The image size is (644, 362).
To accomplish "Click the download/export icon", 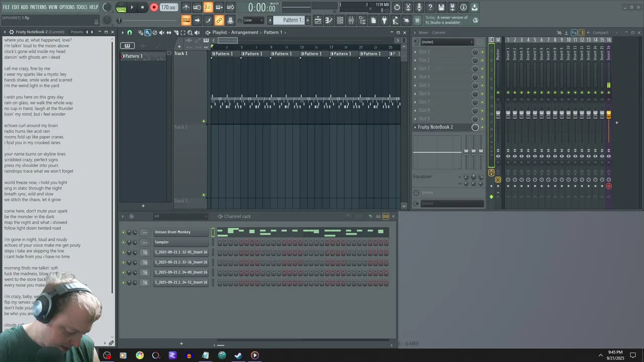I will [x=474, y=7].
